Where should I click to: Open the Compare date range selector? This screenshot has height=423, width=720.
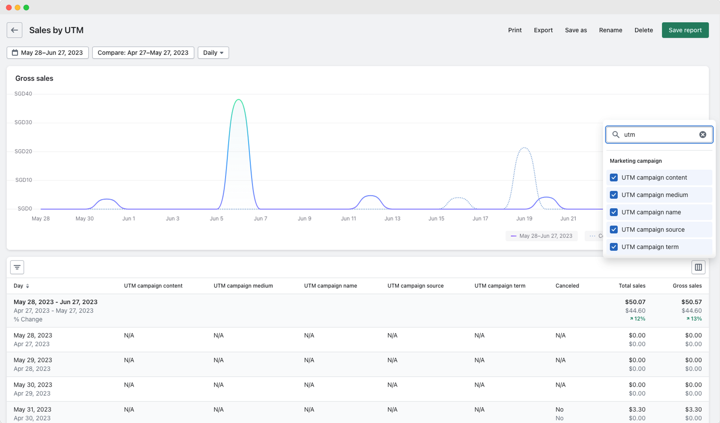[x=143, y=53]
